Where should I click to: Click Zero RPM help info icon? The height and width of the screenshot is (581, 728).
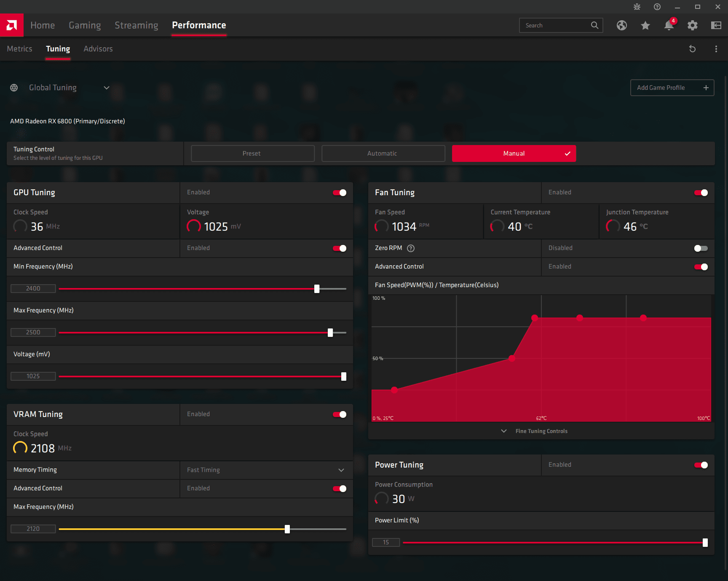411,248
